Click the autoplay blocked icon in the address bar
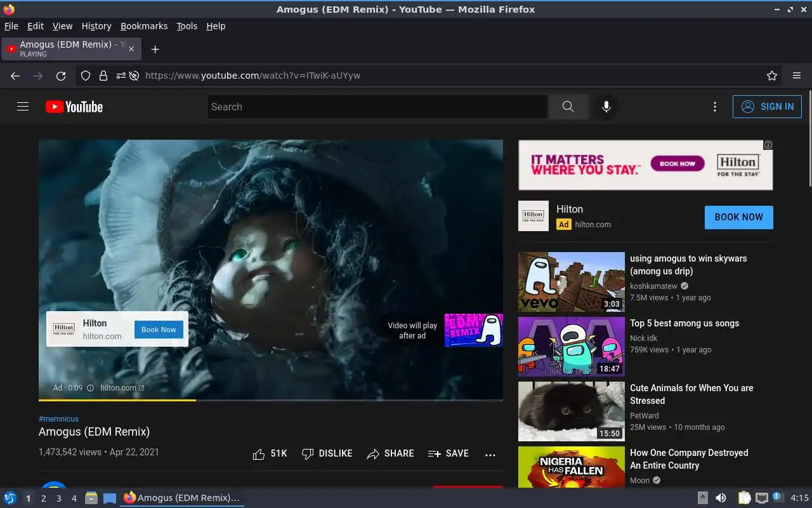Screen dimensions: 812x508 [134, 76]
